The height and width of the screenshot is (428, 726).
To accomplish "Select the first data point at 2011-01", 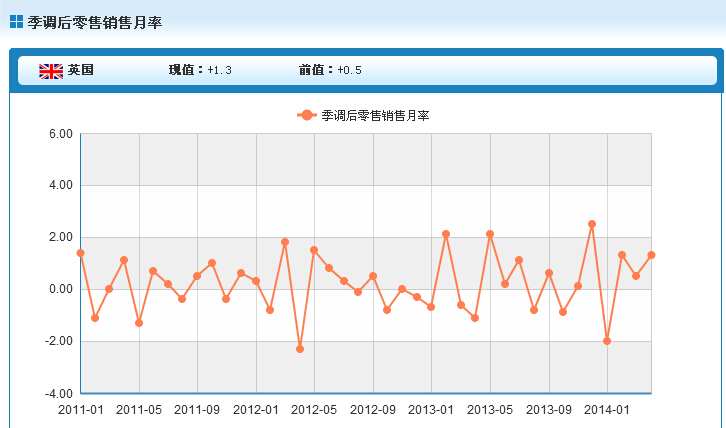I will [x=80, y=253].
